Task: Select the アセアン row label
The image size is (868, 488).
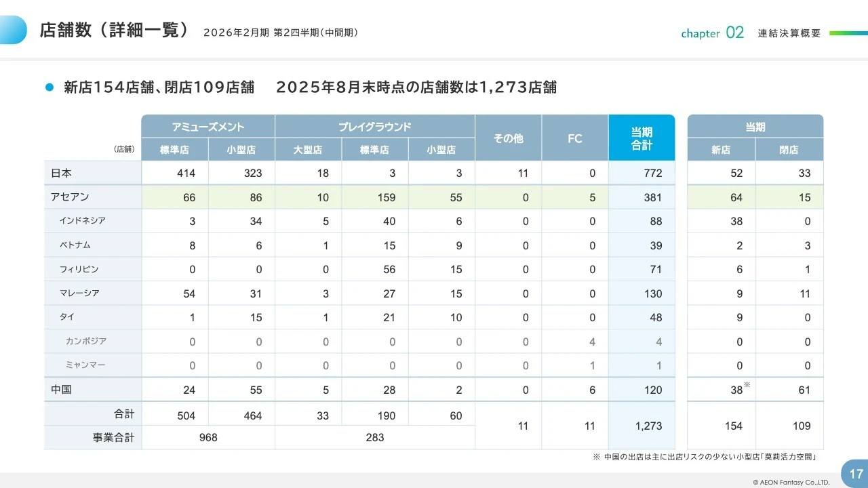Action: 70,197
